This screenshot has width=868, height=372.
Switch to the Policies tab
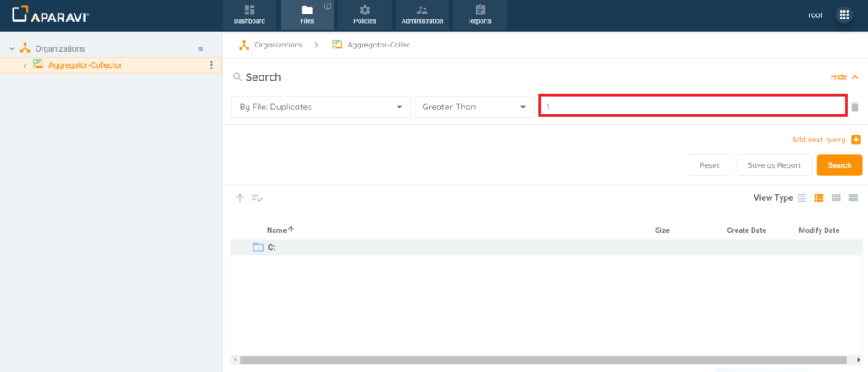tap(364, 15)
